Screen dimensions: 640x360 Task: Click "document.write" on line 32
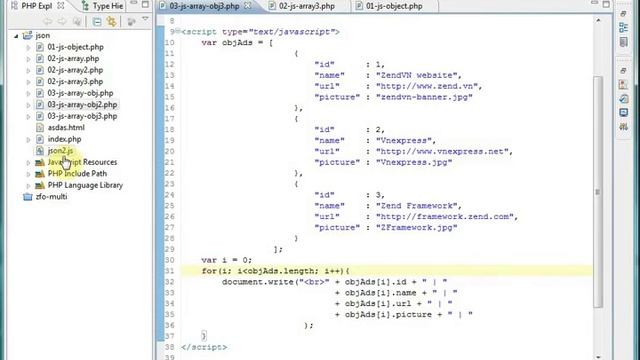(258, 282)
